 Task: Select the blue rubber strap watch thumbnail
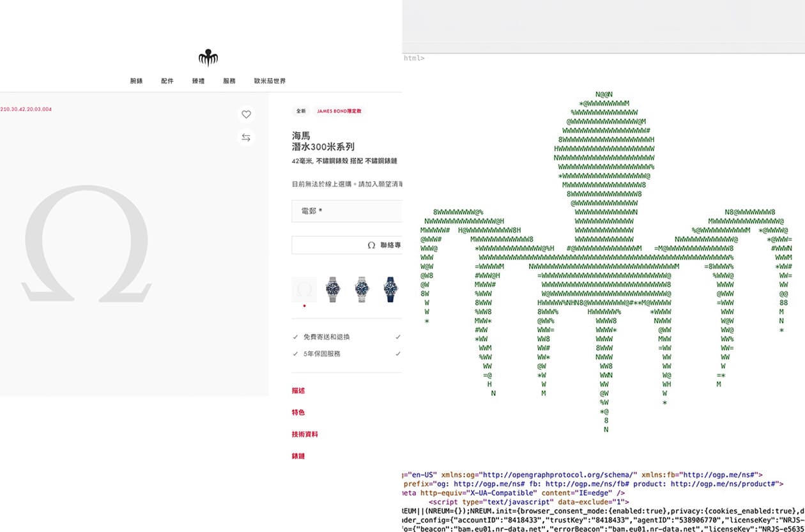click(x=390, y=289)
